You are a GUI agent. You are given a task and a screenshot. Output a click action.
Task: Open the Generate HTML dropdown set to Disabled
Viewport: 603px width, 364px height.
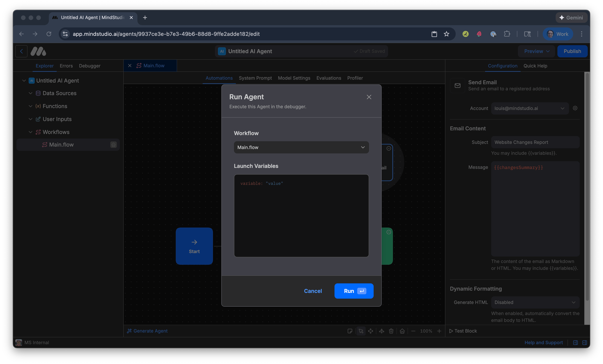pyautogui.click(x=535, y=302)
